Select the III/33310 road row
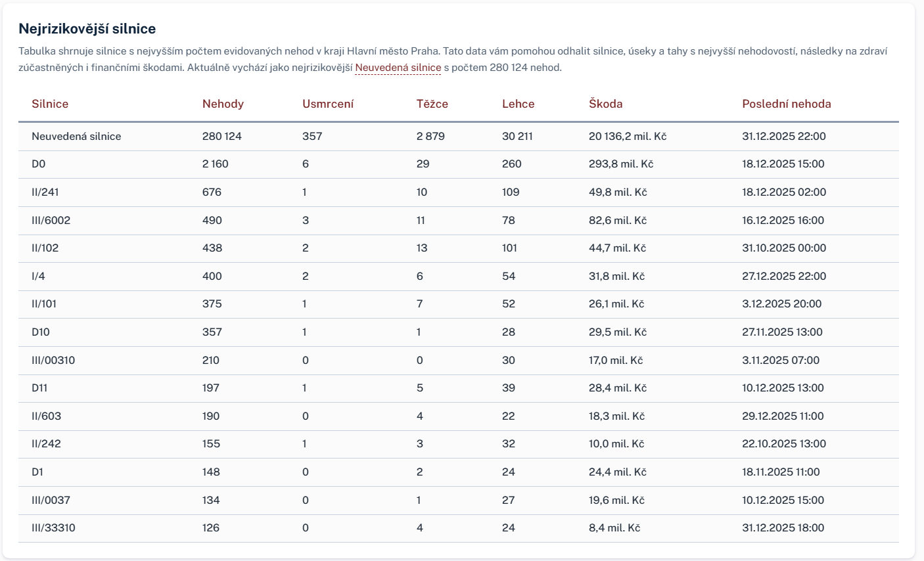The image size is (924, 561). (459, 527)
